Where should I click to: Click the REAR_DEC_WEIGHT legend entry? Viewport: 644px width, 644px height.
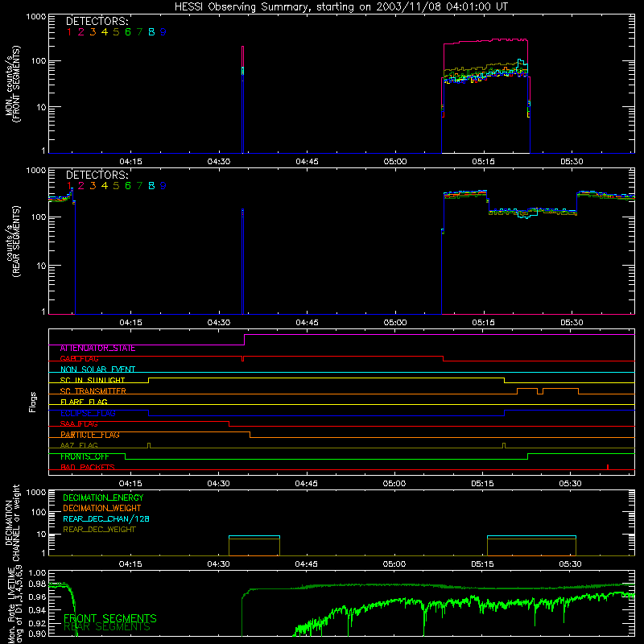click(x=99, y=530)
